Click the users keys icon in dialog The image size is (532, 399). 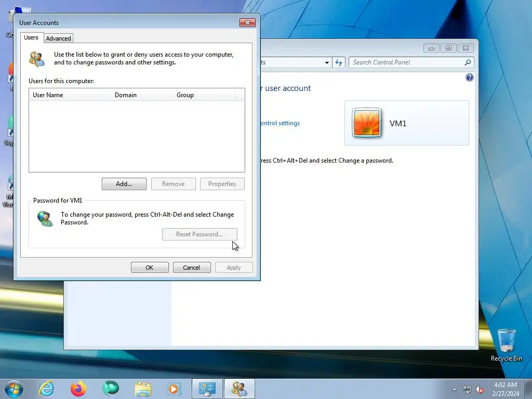(37, 59)
